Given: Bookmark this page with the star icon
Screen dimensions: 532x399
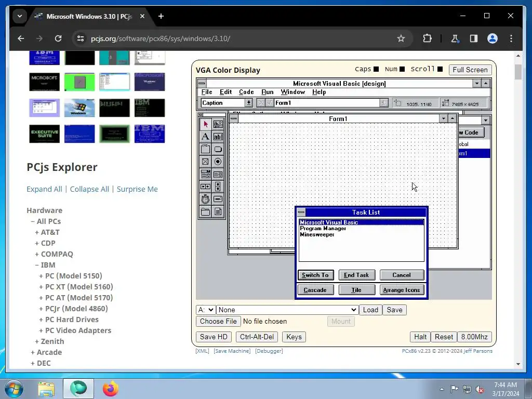Looking at the screenshot, I should click(x=401, y=38).
